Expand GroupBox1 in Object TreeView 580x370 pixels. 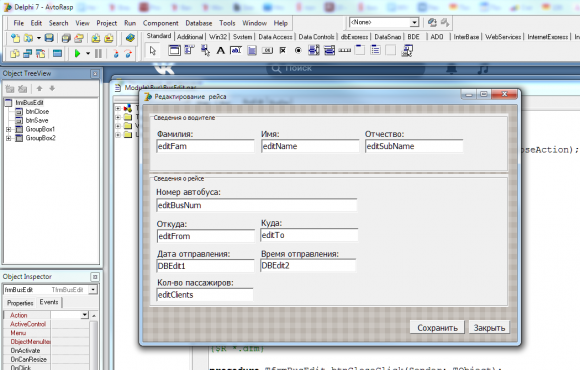(x=9, y=129)
